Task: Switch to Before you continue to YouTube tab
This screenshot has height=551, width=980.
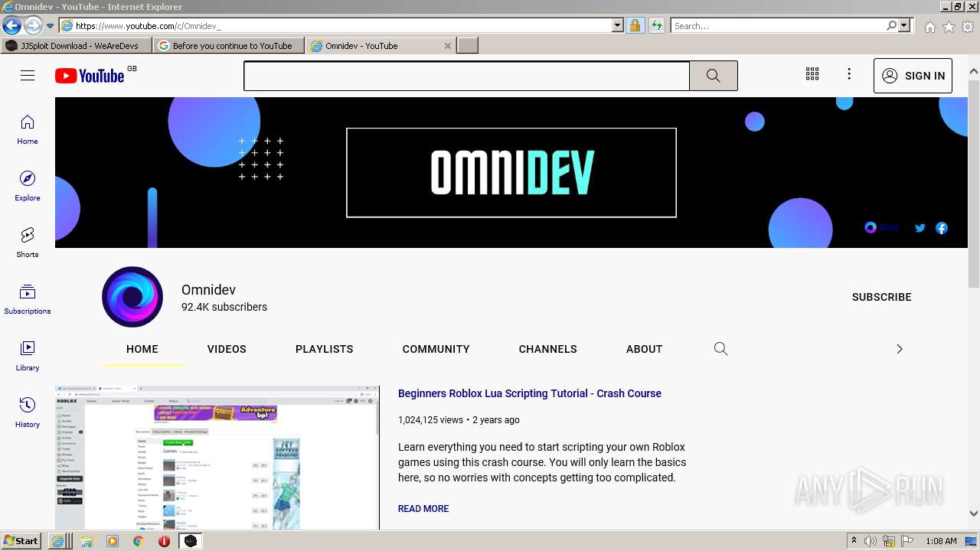Action: pos(228,46)
